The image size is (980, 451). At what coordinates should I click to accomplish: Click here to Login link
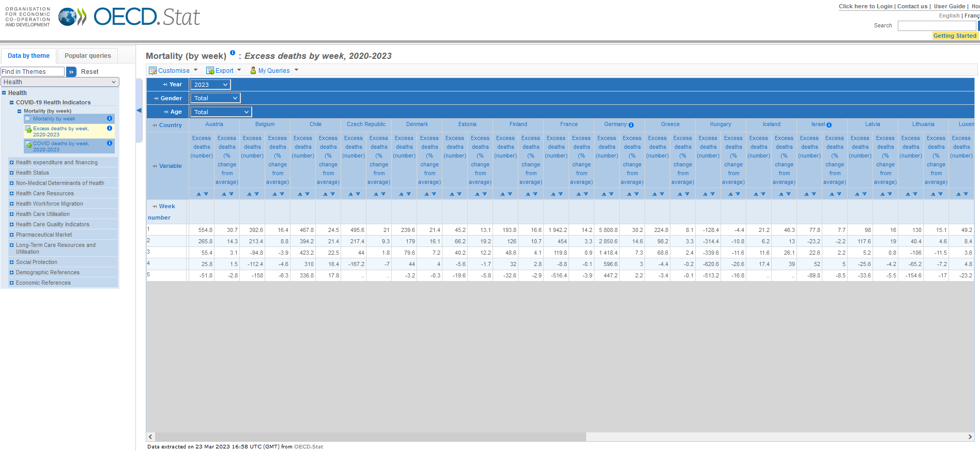tap(865, 6)
